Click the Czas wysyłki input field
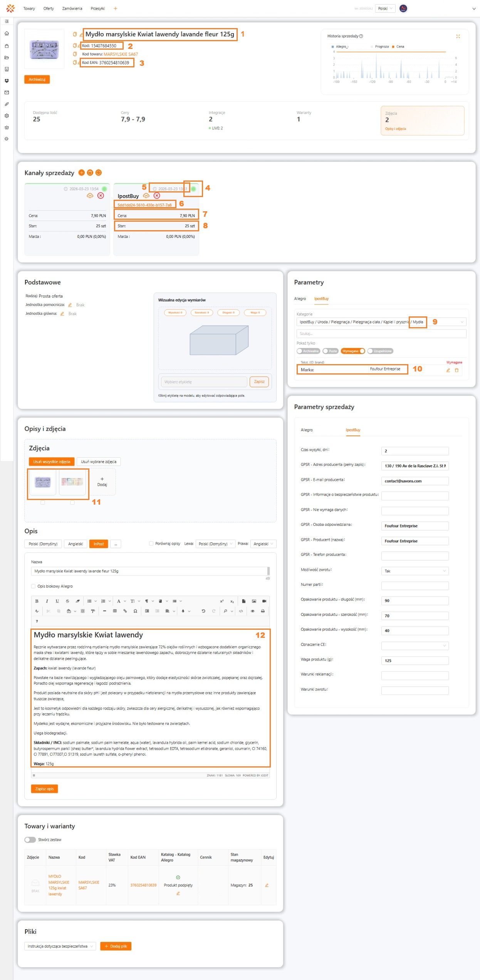Viewport: 480px width, 980px height. [x=415, y=451]
